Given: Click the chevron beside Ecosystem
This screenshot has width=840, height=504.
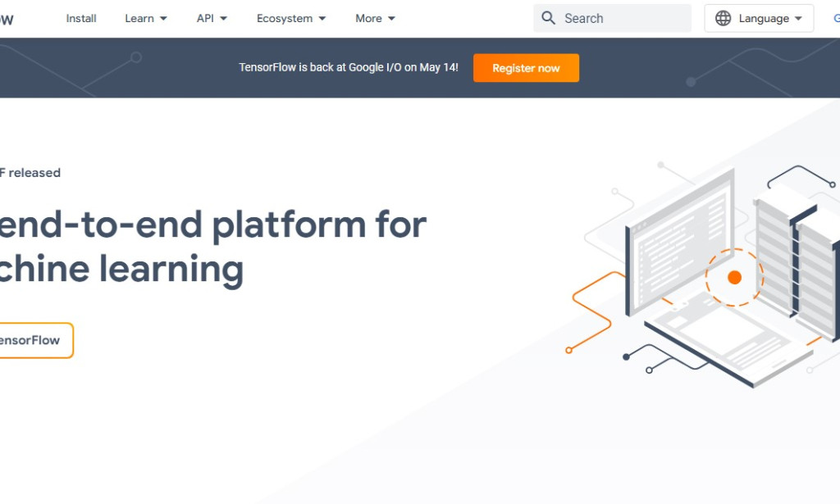Looking at the screenshot, I should pyautogui.click(x=322, y=18).
